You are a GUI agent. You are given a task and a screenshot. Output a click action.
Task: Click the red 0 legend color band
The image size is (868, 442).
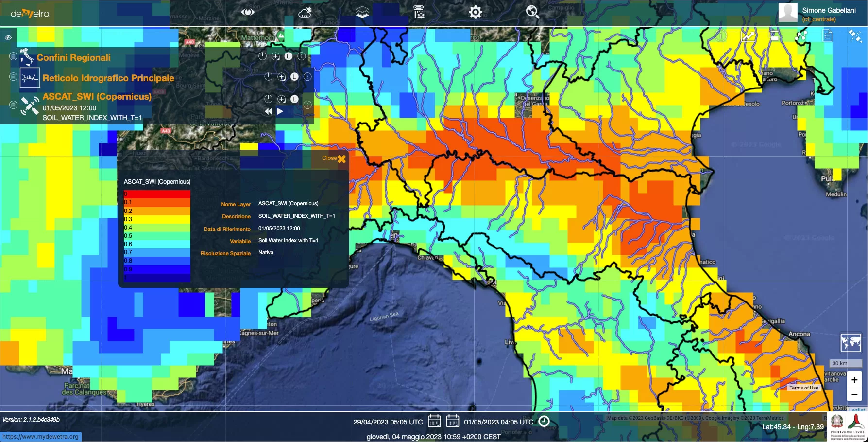(x=157, y=194)
